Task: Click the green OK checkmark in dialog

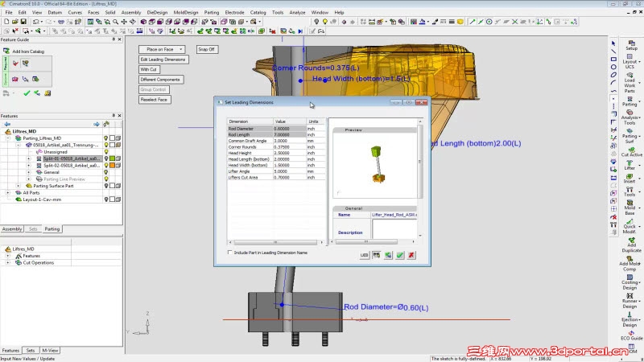Action: (x=400, y=255)
